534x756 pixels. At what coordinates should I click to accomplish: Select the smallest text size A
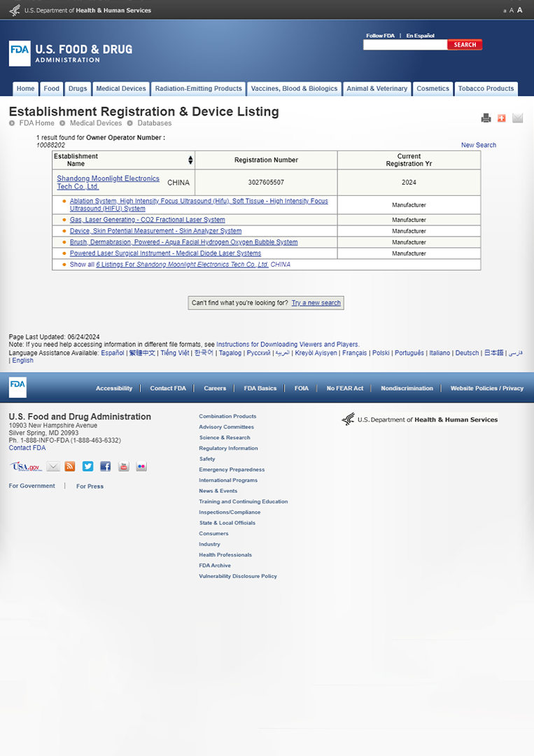[505, 11]
